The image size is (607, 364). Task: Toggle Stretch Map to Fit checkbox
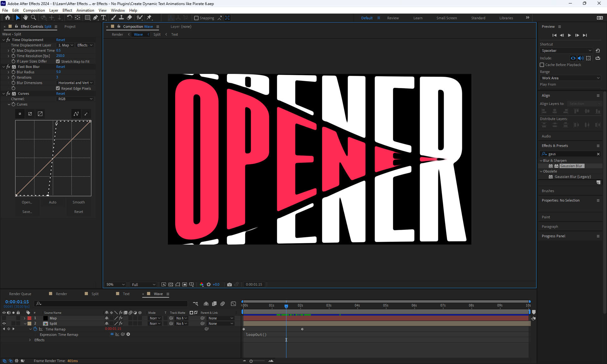pos(58,62)
